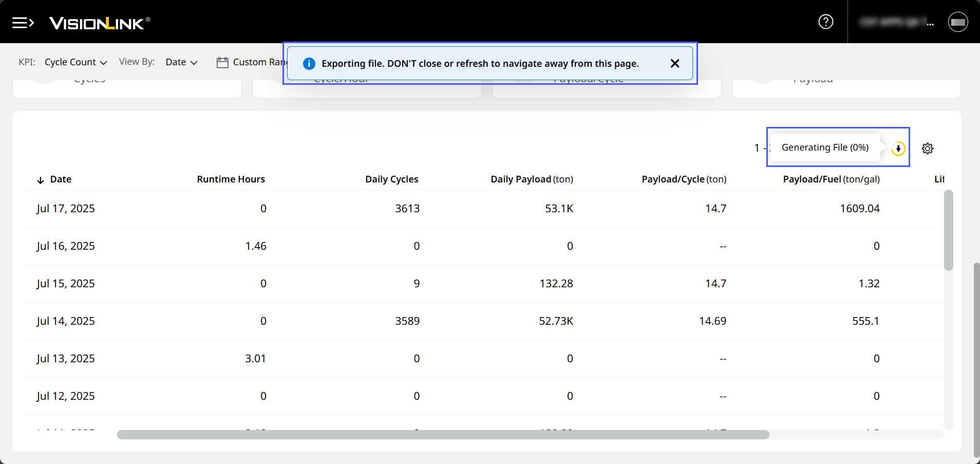Click the Daily Cycles column header
The width and height of the screenshot is (980, 464).
tap(391, 179)
